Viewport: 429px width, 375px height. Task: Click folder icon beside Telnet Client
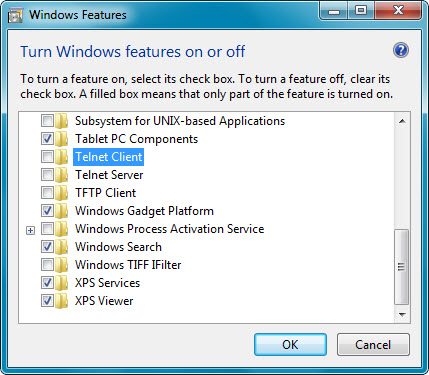click(x=62, y=157)
